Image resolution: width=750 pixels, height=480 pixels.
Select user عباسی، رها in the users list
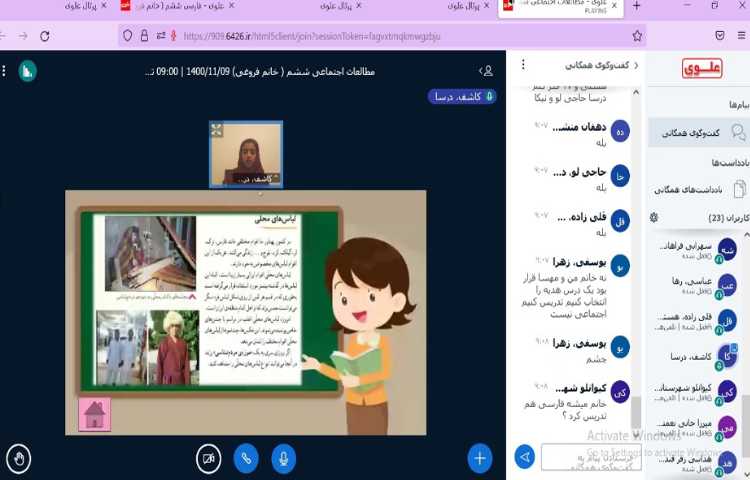click(698, 285)
